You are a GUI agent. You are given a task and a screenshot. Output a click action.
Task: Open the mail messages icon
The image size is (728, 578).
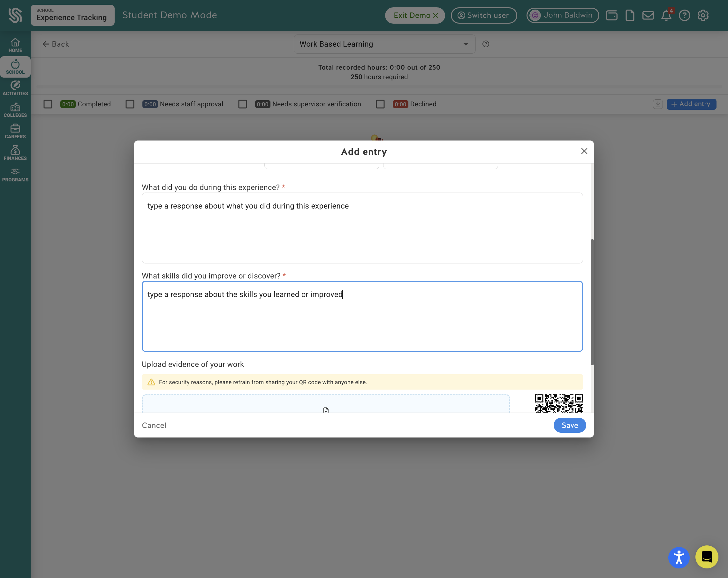point(648,15)
